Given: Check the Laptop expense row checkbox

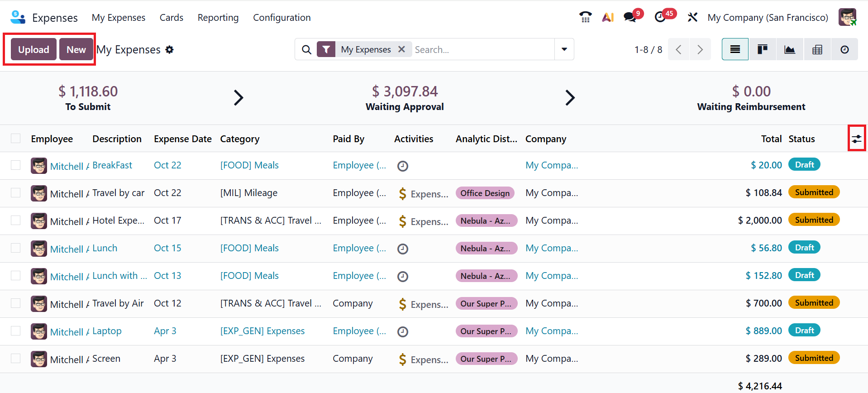Looking at the screenshot, I should click(x=16, y=331).
